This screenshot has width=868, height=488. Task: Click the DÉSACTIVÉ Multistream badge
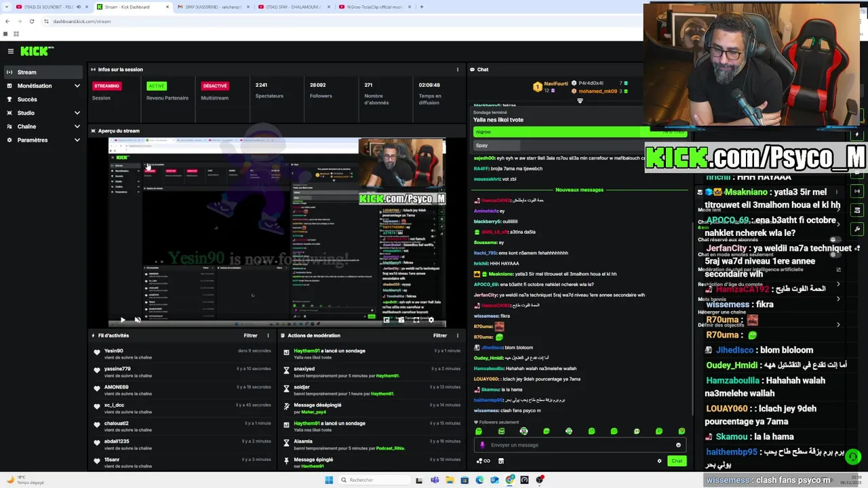pos(215,86)
